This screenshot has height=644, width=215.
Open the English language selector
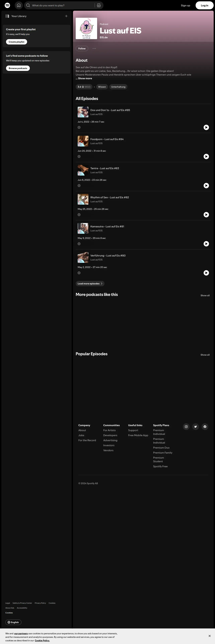(13, 622)
